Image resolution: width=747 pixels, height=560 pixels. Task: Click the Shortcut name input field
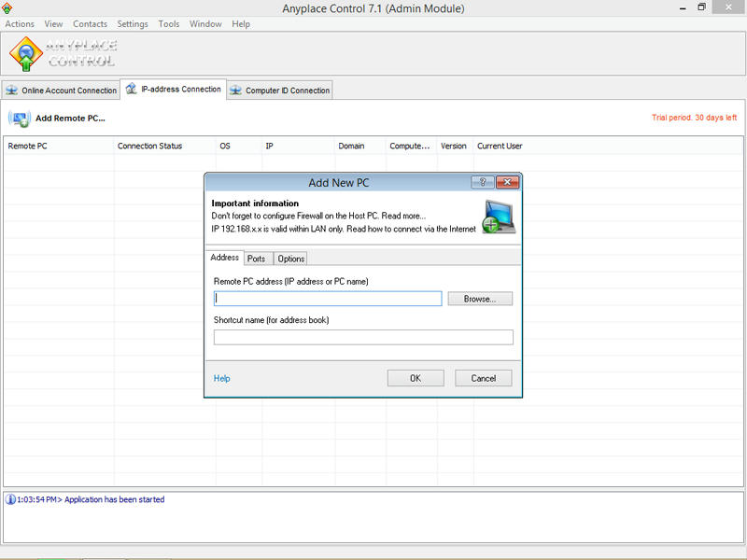click(363, 337)
